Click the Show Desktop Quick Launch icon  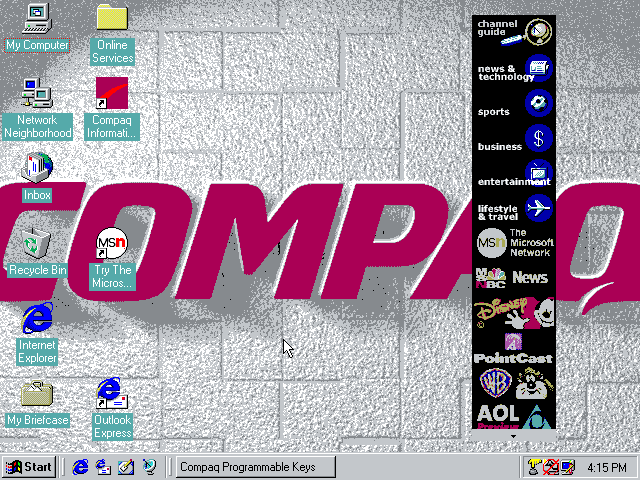(x=126, y=467)
